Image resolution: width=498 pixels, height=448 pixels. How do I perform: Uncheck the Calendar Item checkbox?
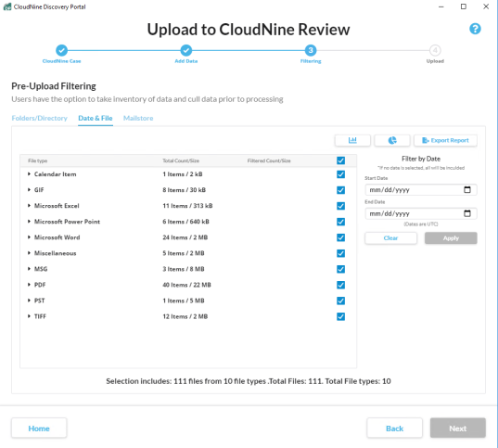point(340,174)
